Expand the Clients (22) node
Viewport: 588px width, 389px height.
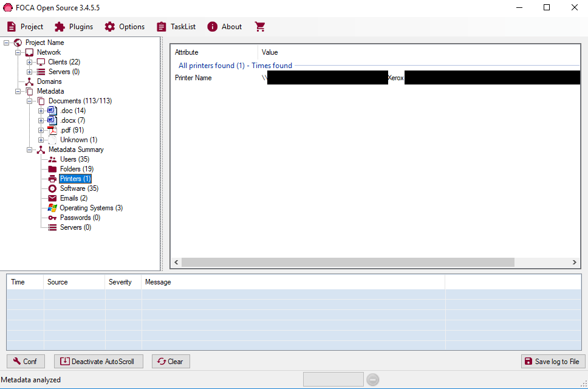pyautogui.click(x=30, y=62)
